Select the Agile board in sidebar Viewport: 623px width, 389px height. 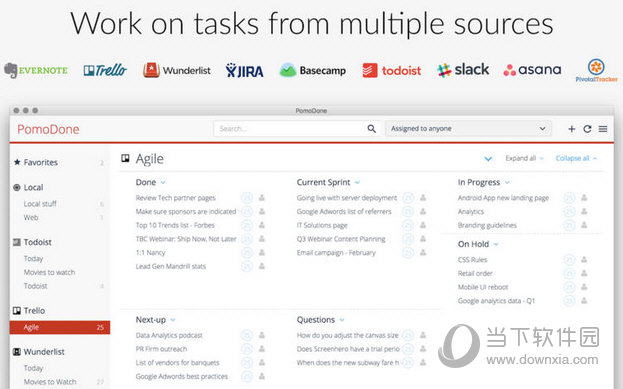pyautogui.click(x=60, y=327)
